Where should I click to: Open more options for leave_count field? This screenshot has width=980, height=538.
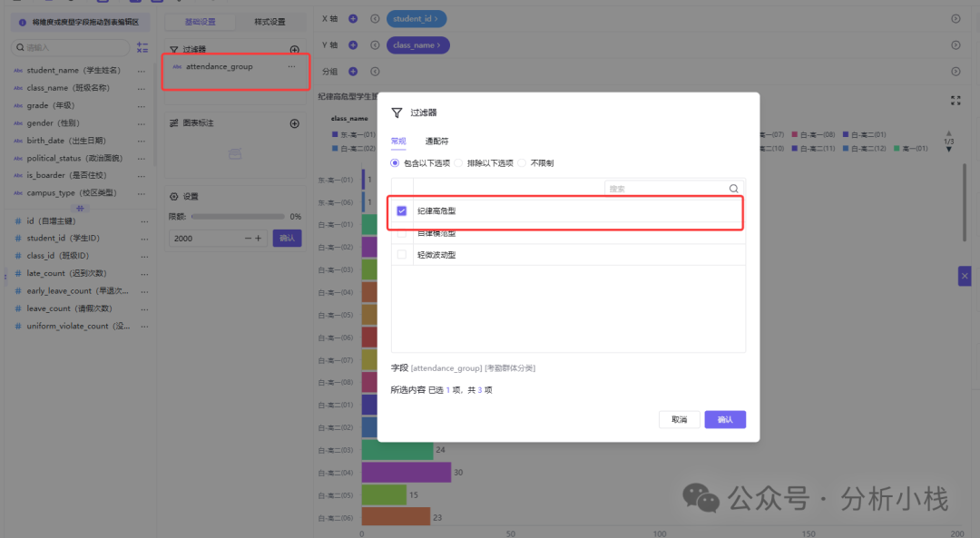[x=144, y=308]
